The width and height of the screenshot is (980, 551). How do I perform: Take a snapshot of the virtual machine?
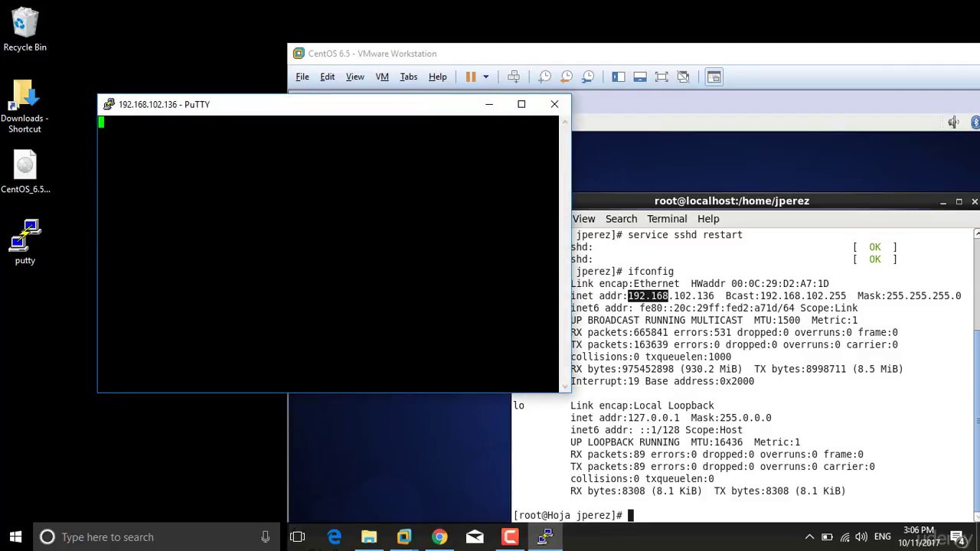(x=544, y=77)
